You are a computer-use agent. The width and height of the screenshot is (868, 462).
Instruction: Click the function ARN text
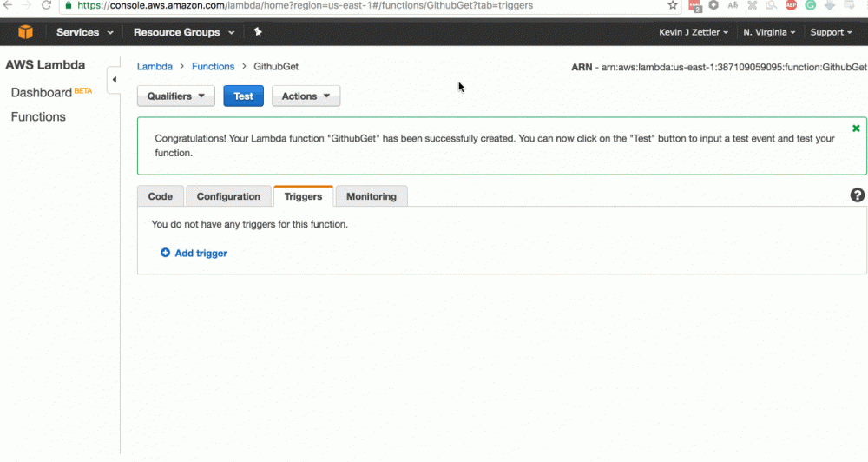point(719,67)
